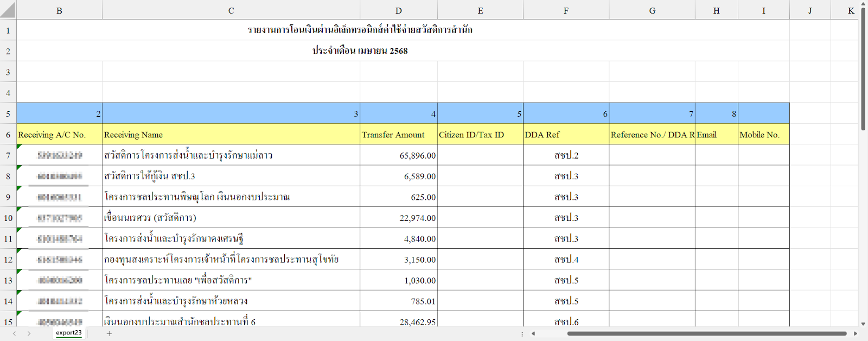Click the amount cell 65,896.00
This screenshot has width=868, height=341.
(x=399, y=155)
